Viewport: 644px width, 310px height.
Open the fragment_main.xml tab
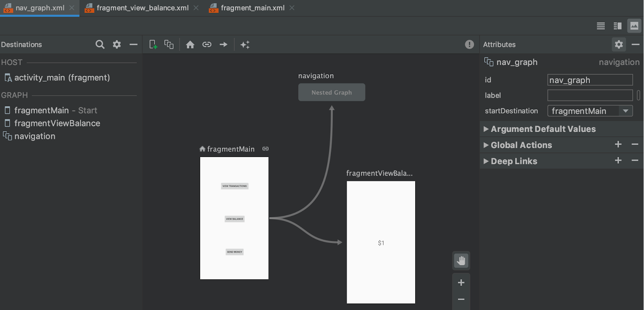(252, 8)
